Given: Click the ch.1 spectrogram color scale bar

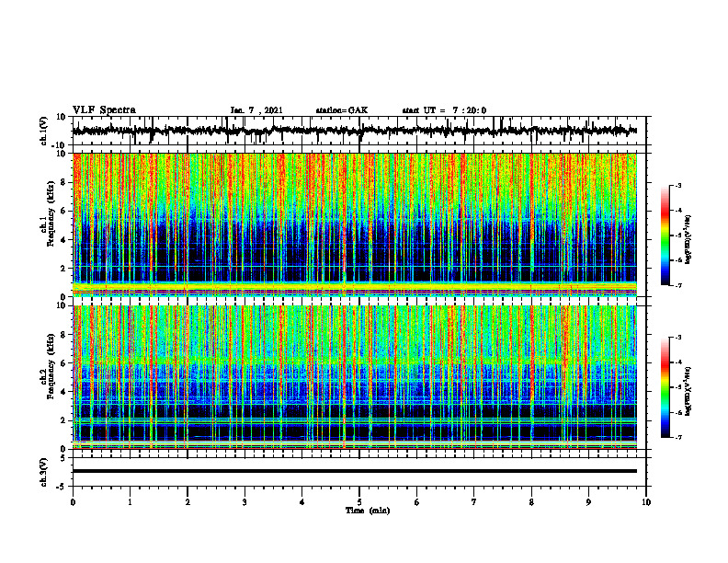Looking at the screenshot, I should click(x=665, y=236).
